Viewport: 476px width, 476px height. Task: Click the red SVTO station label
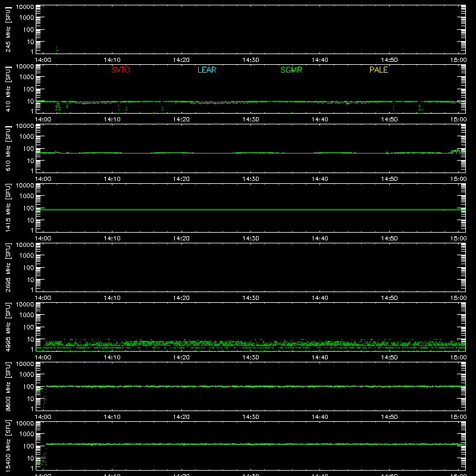click(x=121, y=70)
